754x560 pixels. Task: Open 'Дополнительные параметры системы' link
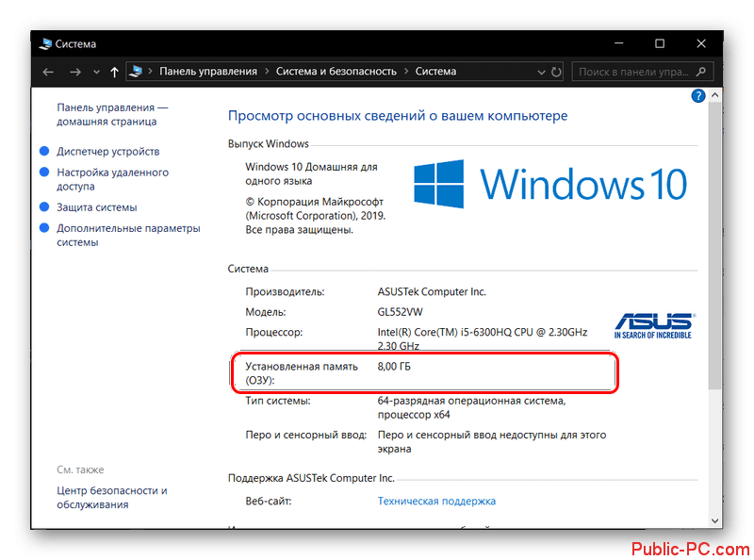[128, 235]
